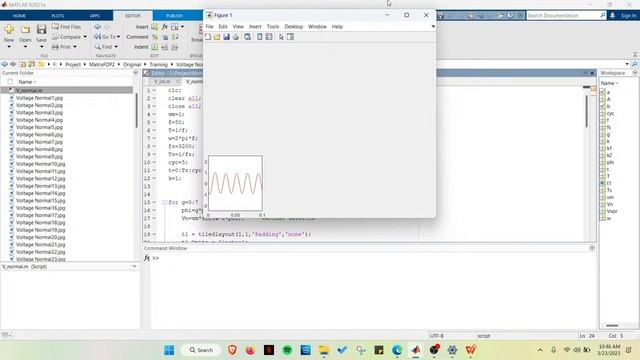
Task: Open the Property Inspector icon in Figure 1 toolbar
Action: (291, 37)
